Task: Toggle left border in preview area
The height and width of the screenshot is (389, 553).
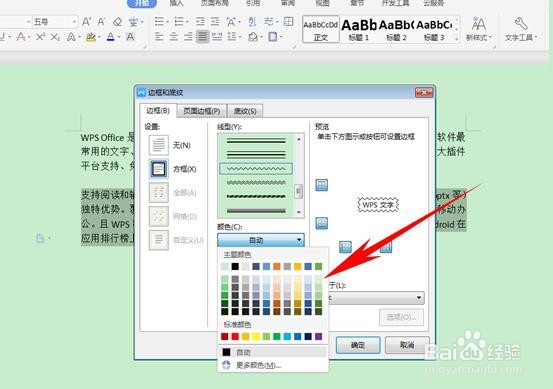Action: [345, 247]
